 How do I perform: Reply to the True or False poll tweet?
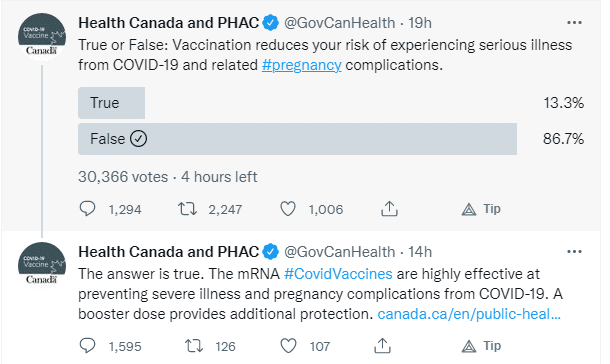point(87,209)
